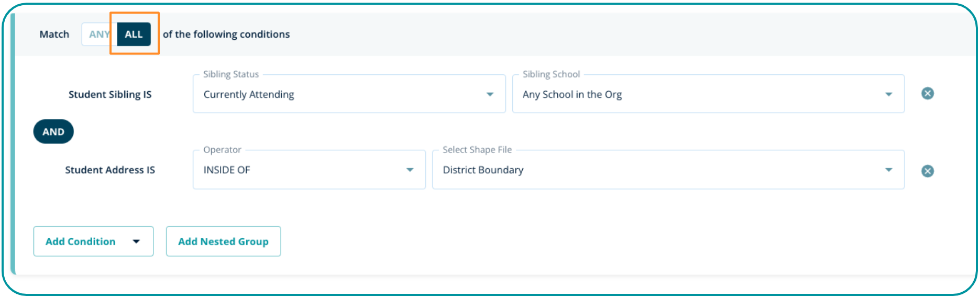Click the Sibling School dropdown arrow
This screenshot has width=980, height=298.
coord(888,94)
